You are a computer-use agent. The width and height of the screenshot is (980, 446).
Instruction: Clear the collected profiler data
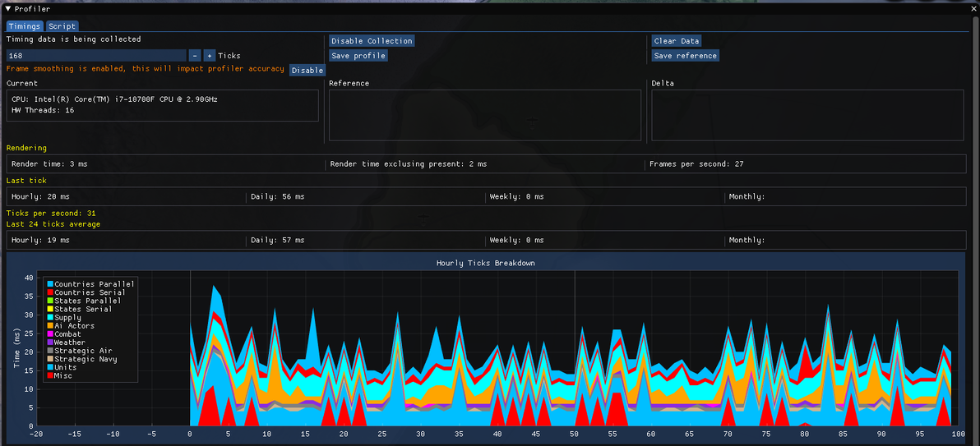tap(677, 40)
